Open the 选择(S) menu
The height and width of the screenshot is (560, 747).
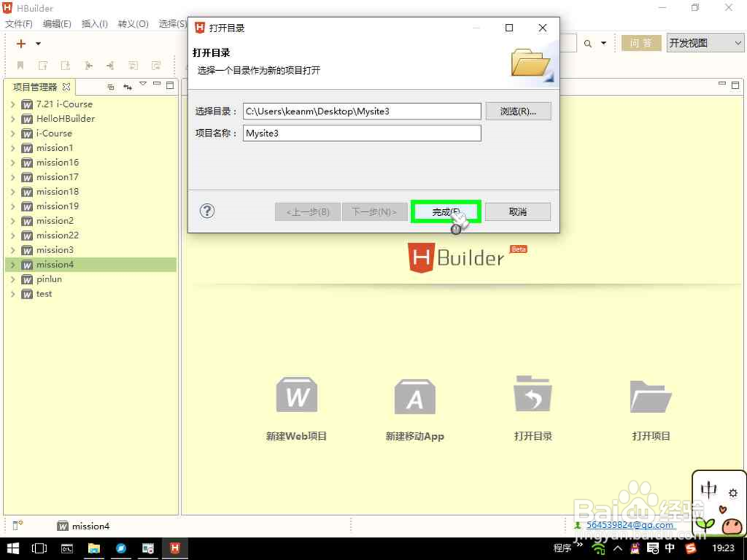tap(172, 24)
